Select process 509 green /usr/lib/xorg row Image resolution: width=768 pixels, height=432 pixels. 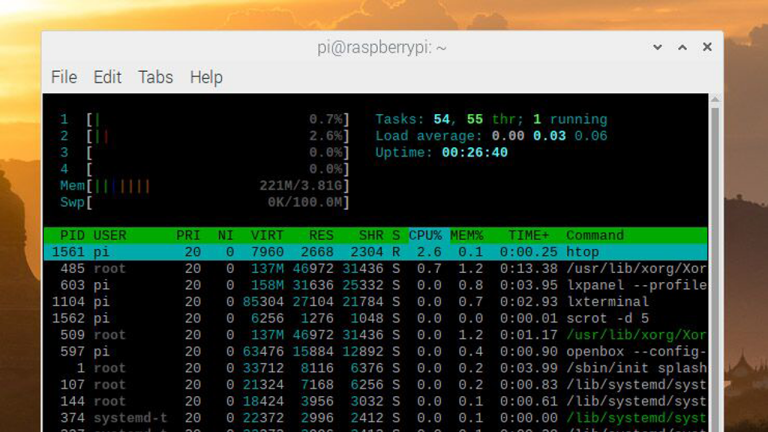tap(376, 335)
